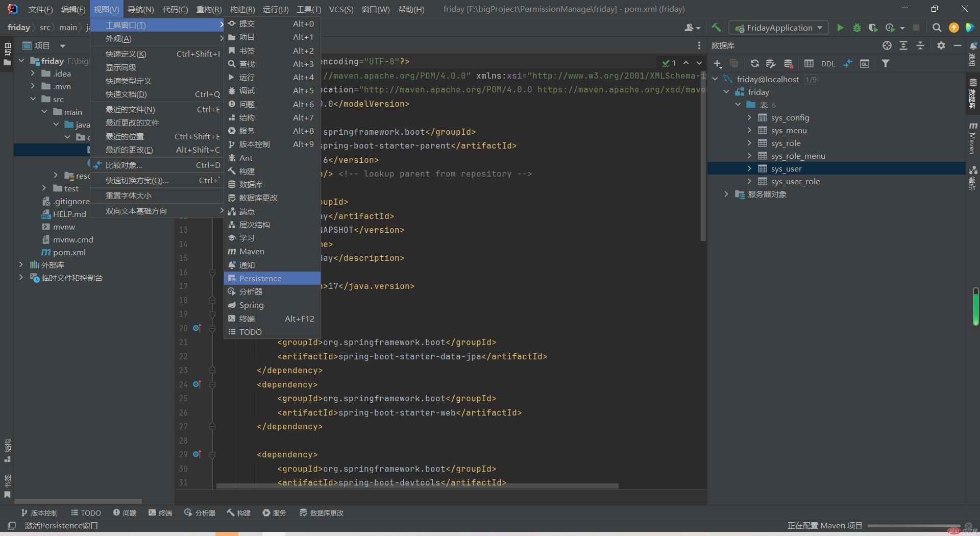Run with coverage shield icon
This screenshot has width=980, height=536.
click(873, 28)
